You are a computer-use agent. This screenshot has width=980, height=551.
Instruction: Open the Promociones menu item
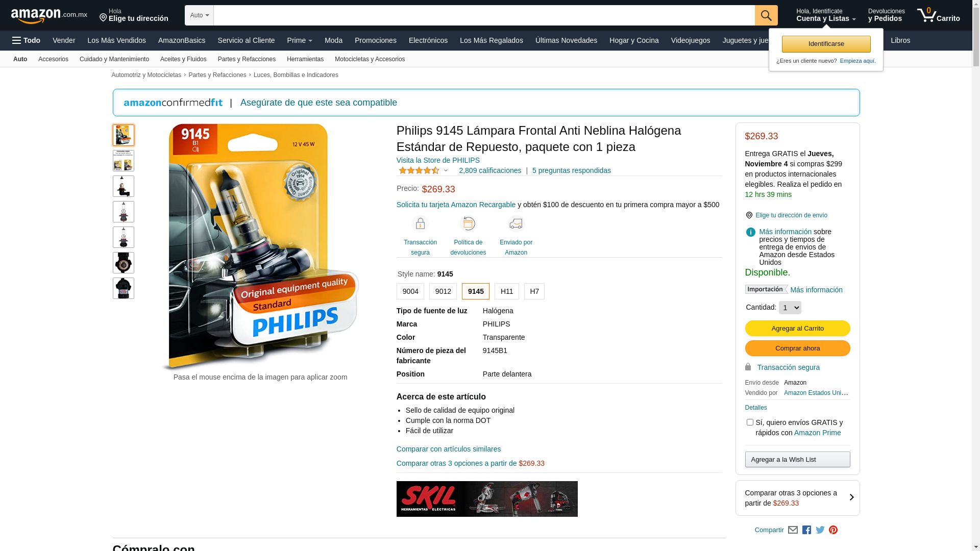(x=376, y=40)
